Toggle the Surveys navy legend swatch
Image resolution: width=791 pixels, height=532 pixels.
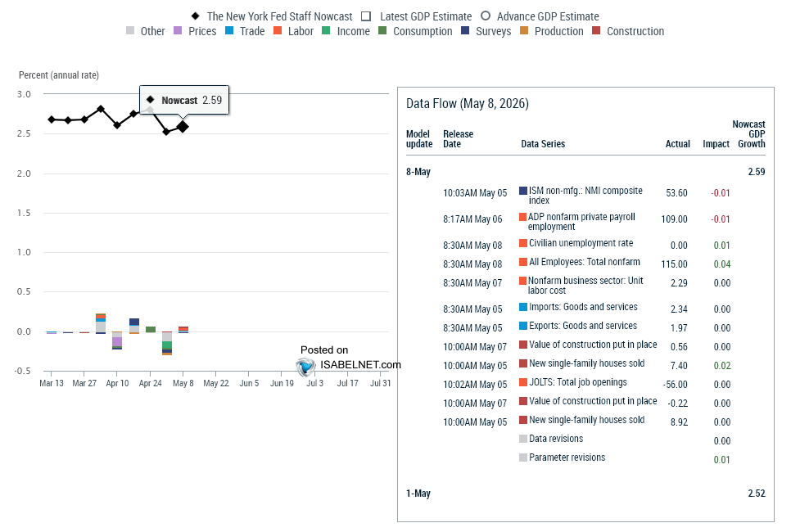(465, 31)
